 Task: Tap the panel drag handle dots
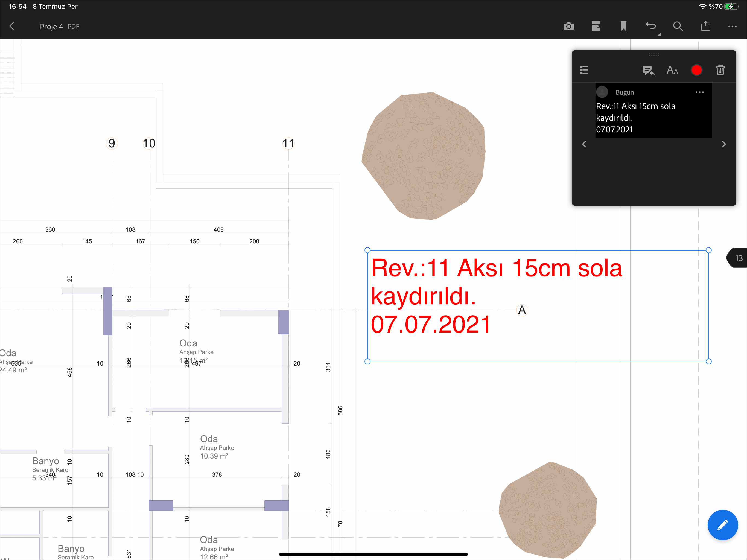click(654, 54)
